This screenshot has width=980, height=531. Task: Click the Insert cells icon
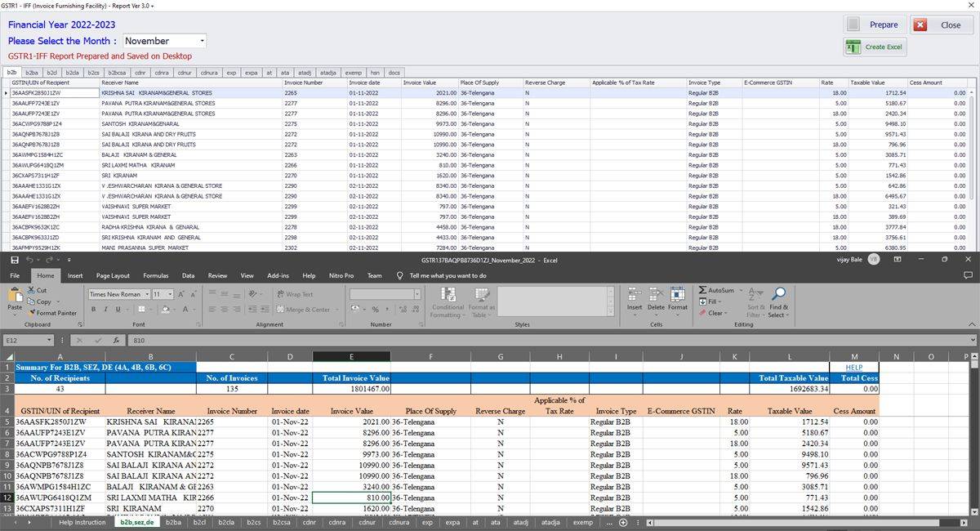coord(635,295)
